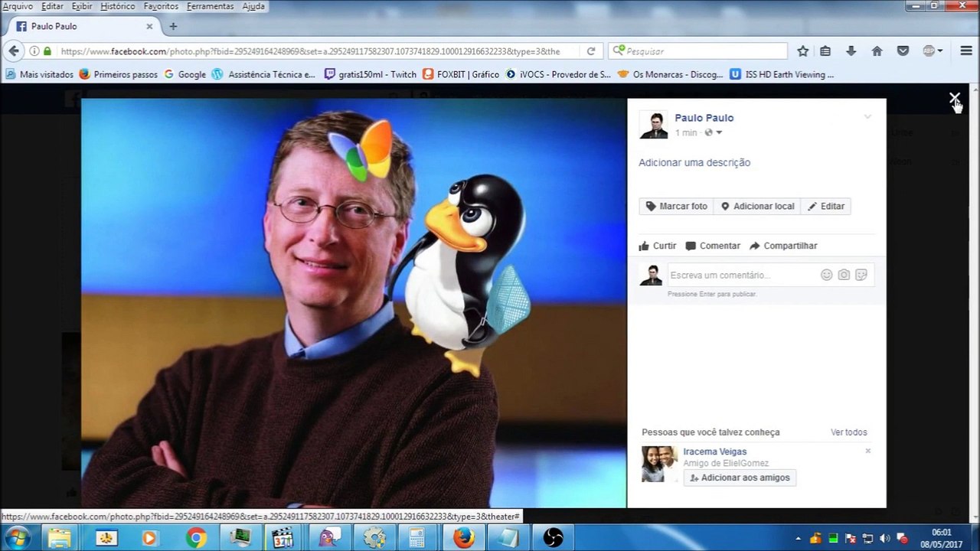Open the Histórico menu
The width and height of the screenshot is (980, 551).
[x=118, y=6]
